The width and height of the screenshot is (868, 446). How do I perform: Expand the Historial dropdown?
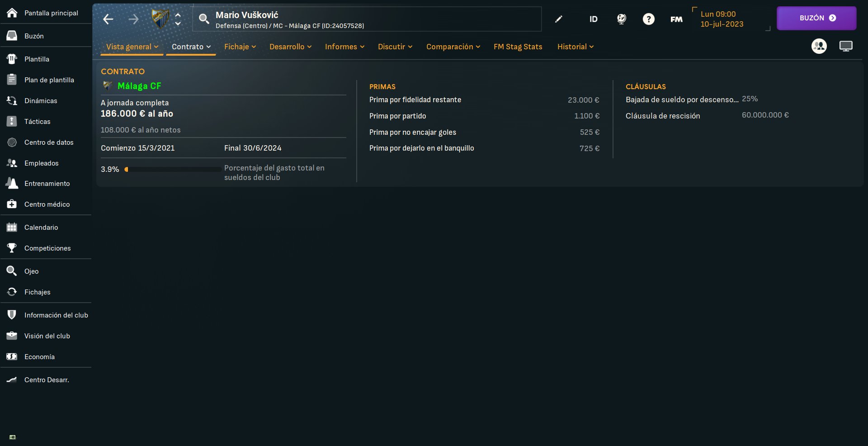coord(576,47)
